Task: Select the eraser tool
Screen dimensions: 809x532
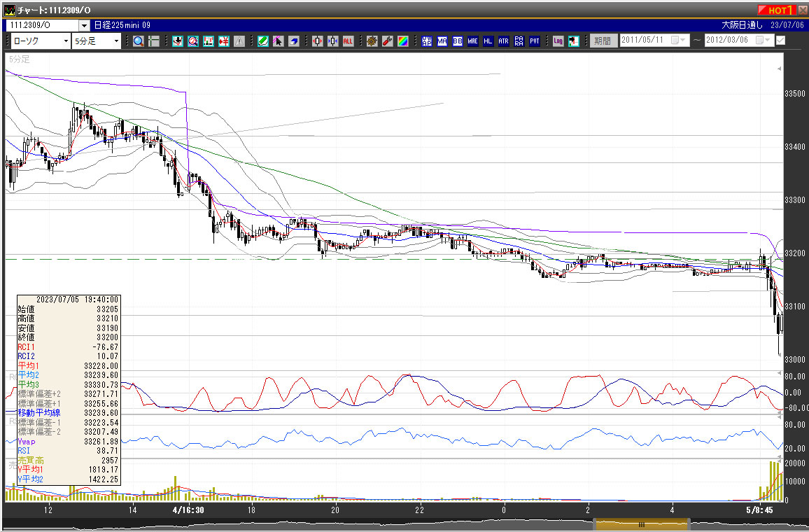Action: click(294, 41)
